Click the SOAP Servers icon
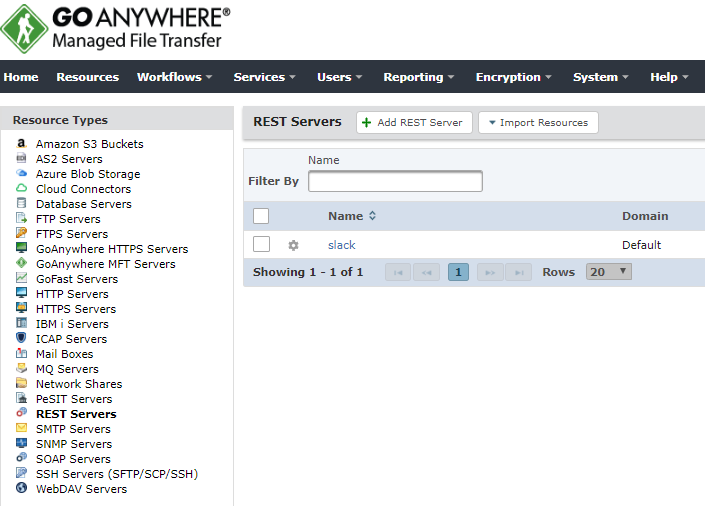 tap(21, 458)
